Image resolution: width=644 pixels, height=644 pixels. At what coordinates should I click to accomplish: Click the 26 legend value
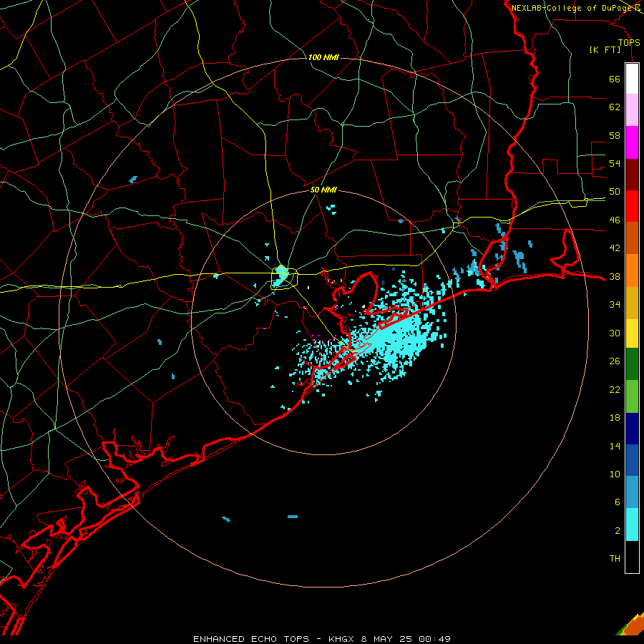tap(615, 361)
